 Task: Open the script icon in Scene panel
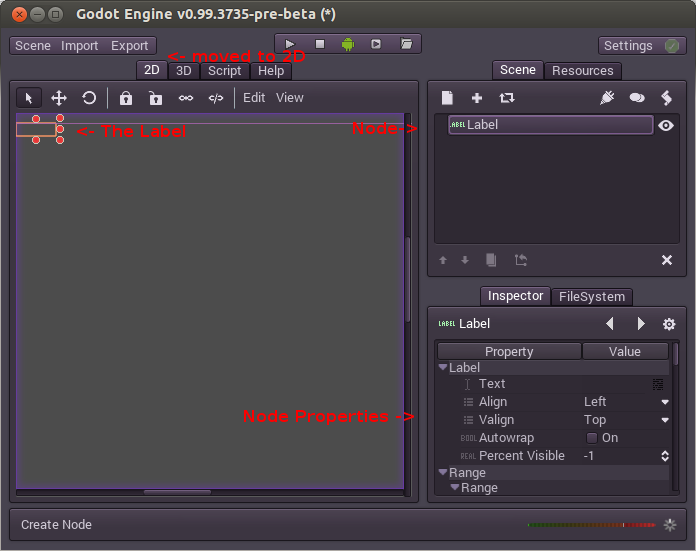point(666,98)
